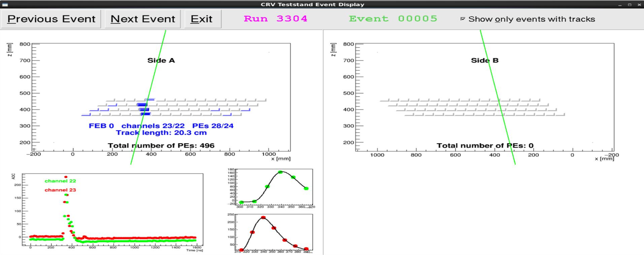Click the Track length 20.3 cm text

161,133
